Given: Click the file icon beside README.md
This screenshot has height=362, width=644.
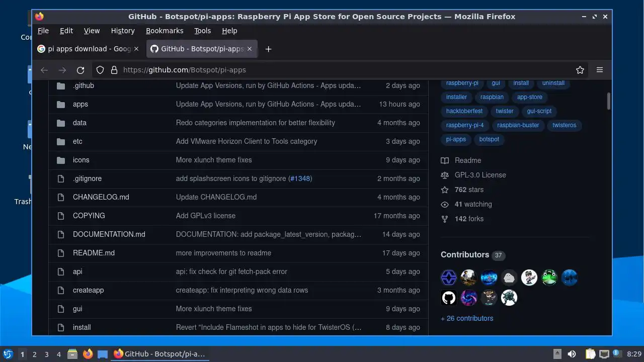Looking at the screenshot, I should click(x=61, y=253).
